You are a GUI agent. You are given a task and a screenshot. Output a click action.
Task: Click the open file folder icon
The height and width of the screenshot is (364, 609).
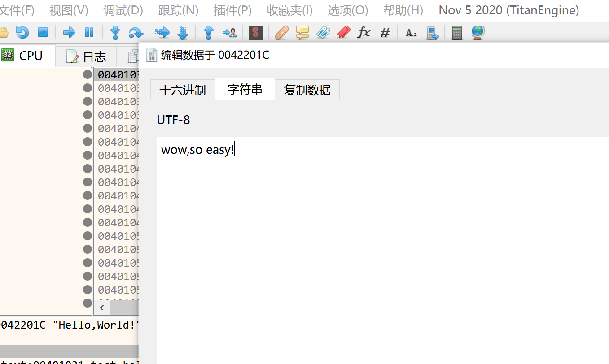4,32
